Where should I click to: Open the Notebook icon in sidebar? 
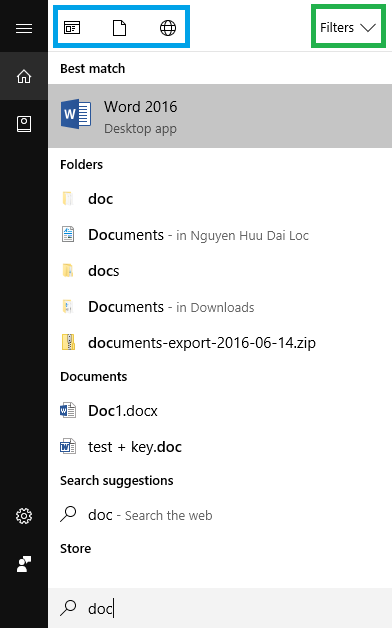point(24,124)
